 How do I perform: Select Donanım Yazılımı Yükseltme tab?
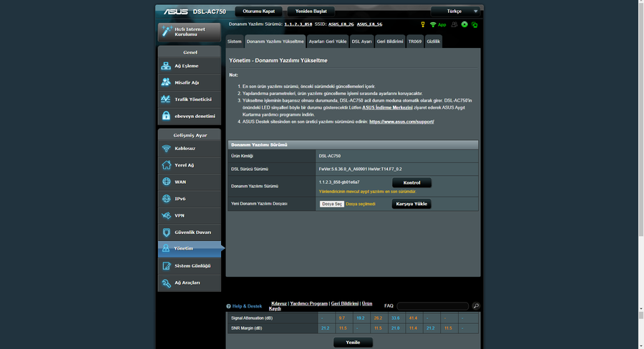point(275,41)
